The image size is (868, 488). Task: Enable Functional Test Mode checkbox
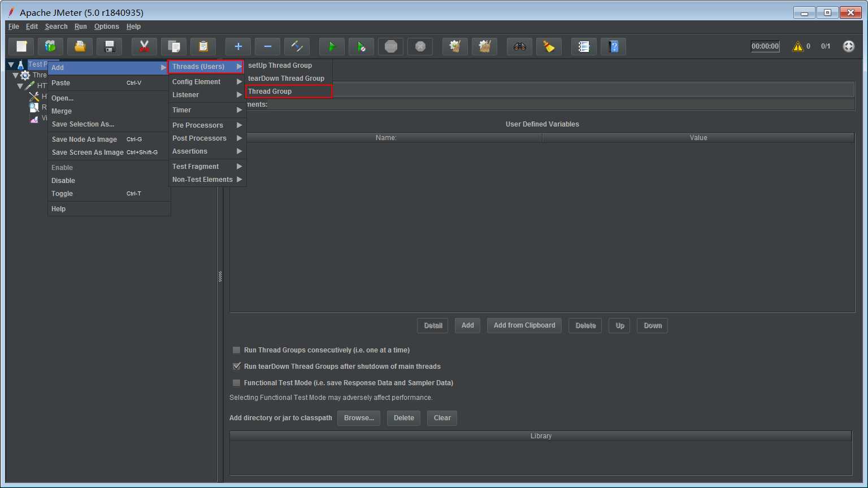tap(237, 383)
